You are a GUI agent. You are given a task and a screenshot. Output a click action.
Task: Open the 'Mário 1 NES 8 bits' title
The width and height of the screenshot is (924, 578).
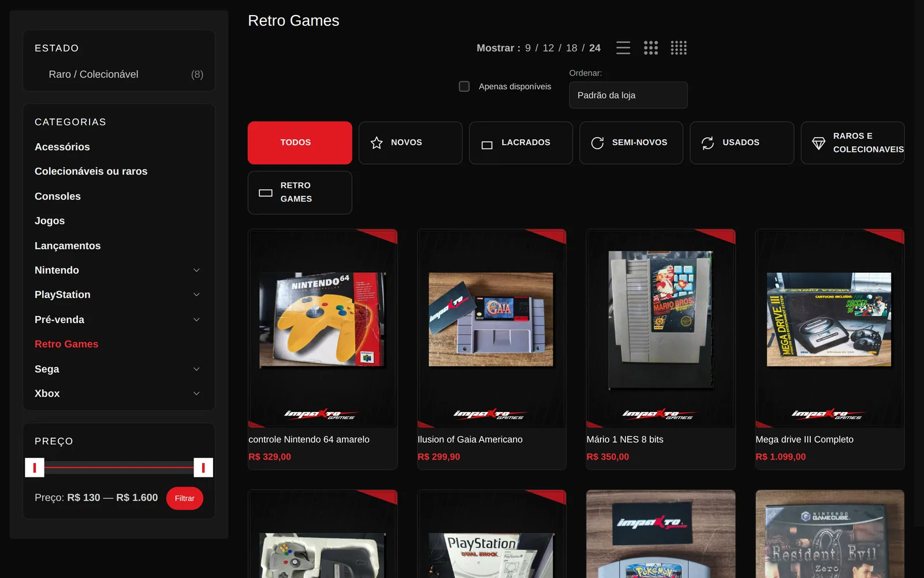point(625,439)
